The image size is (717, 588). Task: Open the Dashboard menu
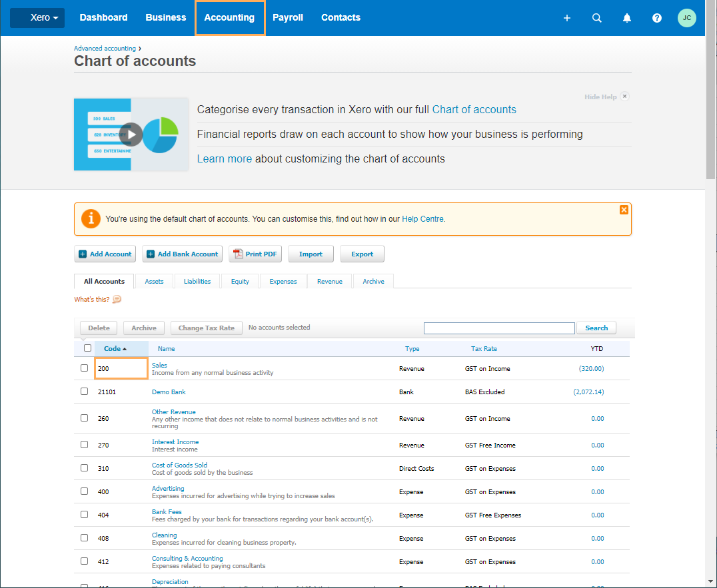pos(103,18)
